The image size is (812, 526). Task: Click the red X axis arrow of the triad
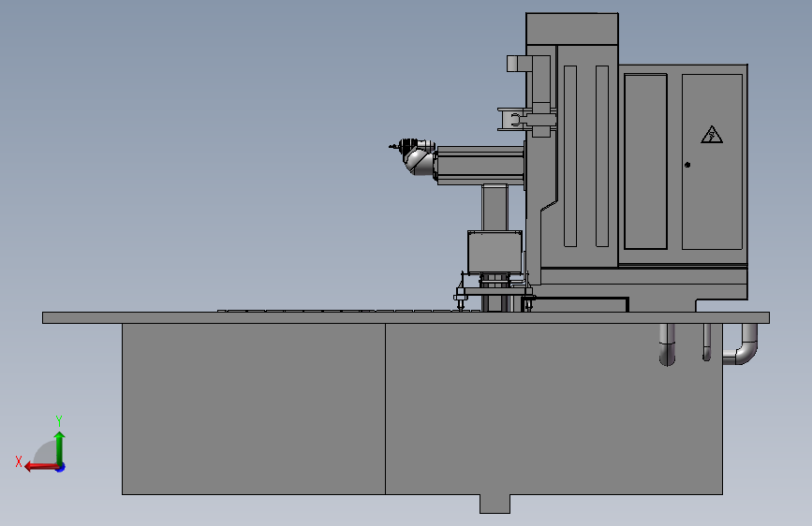pos(41,467)
